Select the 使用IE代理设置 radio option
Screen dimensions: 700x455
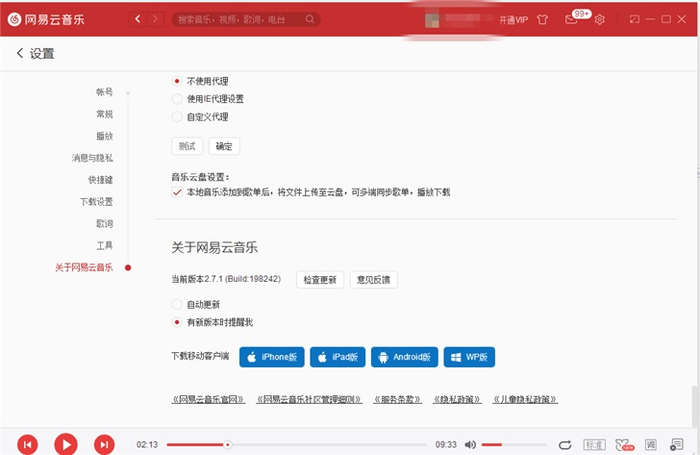click(177, 99)
